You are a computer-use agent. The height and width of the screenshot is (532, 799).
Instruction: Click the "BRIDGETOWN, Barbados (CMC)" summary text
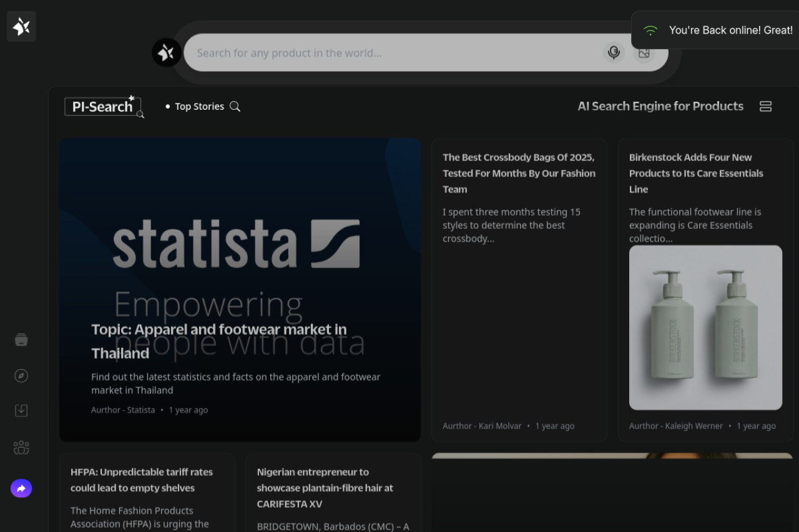click(333, 526)
